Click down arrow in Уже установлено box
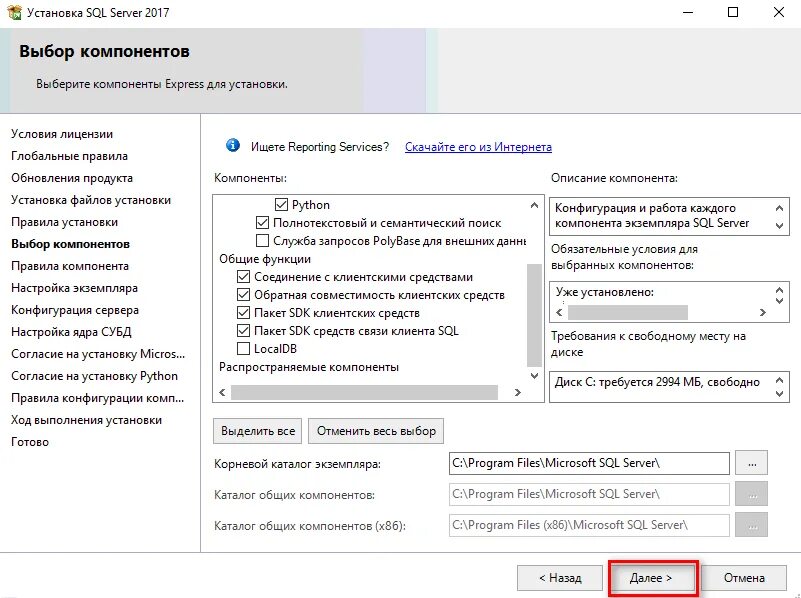The height and width of the screenshot is (598, 801). point(779,300)
